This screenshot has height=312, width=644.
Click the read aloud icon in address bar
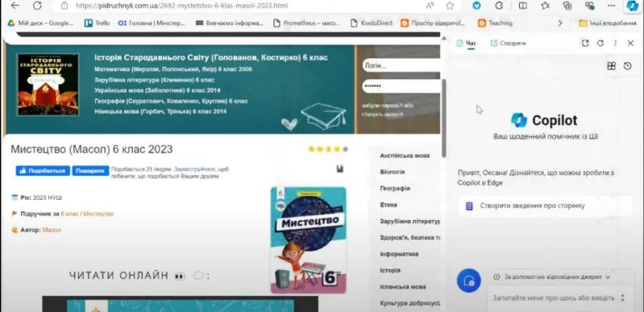point(430,6)
